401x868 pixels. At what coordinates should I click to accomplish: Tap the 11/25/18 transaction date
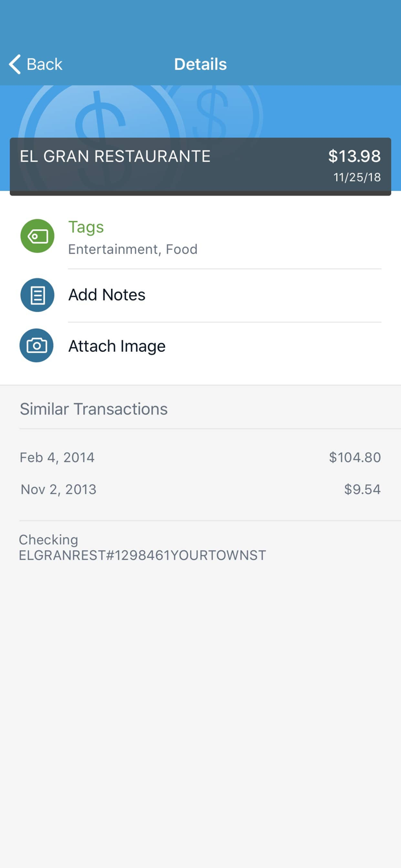[x=357, y=178]
